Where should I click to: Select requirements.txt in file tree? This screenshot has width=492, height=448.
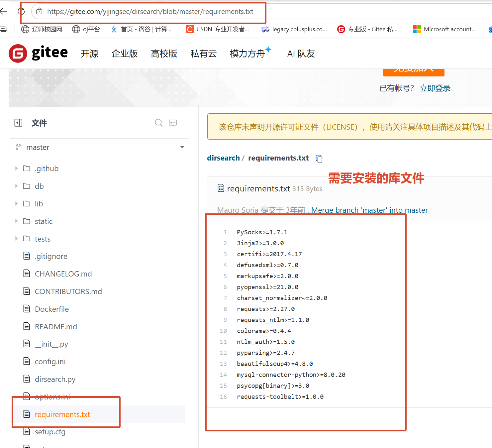(x=62, y=414)
